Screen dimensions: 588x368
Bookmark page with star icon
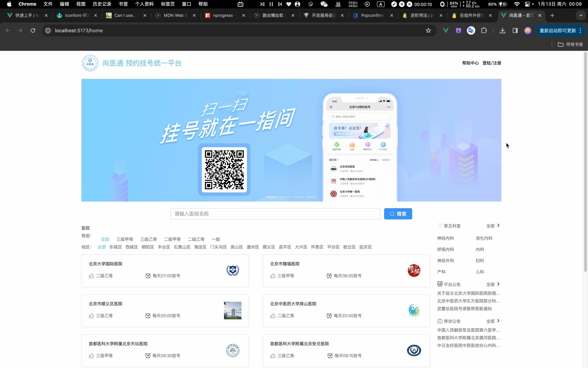(x=428, y=31)
